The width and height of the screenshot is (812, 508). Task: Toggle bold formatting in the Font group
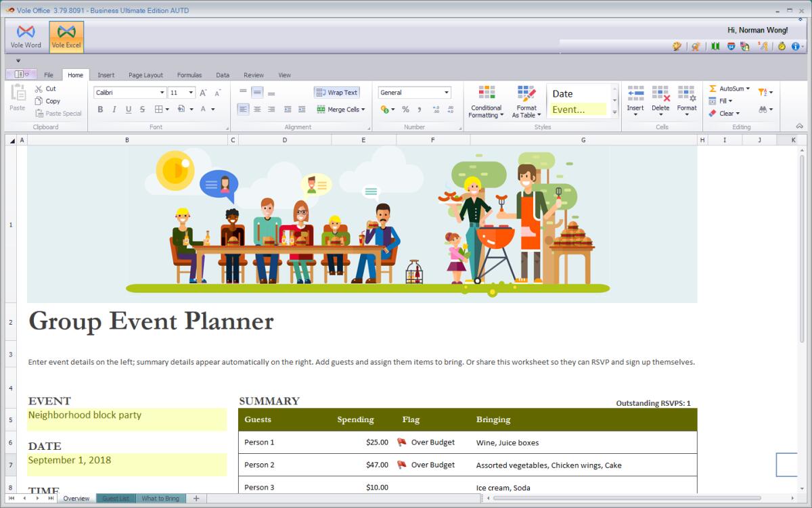100,109
